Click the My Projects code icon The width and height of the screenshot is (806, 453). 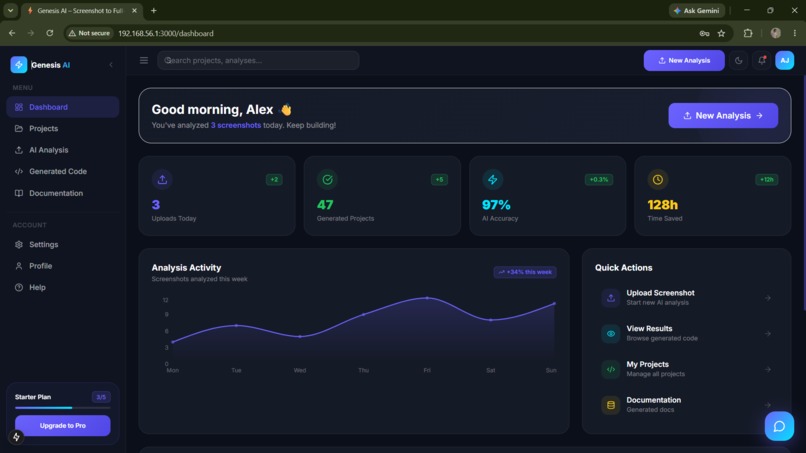[611, 369]
